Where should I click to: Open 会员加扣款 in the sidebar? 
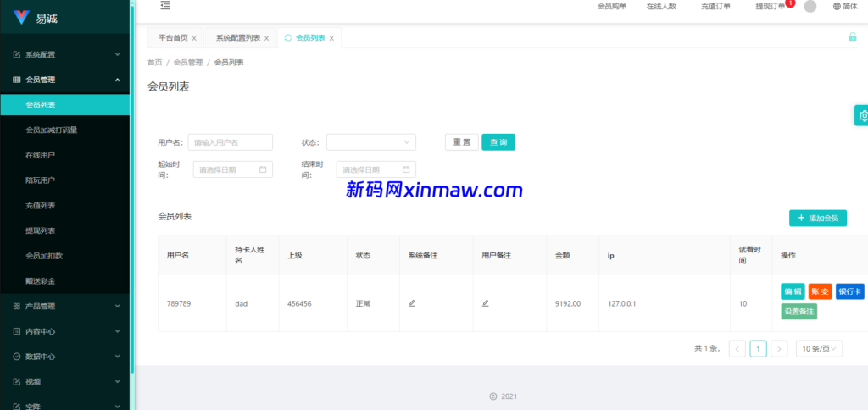[64, 256]
